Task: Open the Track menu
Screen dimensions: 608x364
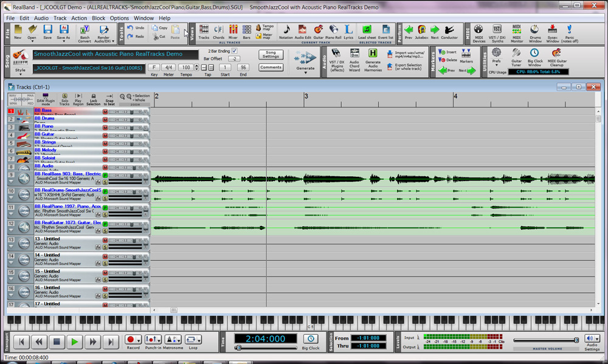Action: 60,18
